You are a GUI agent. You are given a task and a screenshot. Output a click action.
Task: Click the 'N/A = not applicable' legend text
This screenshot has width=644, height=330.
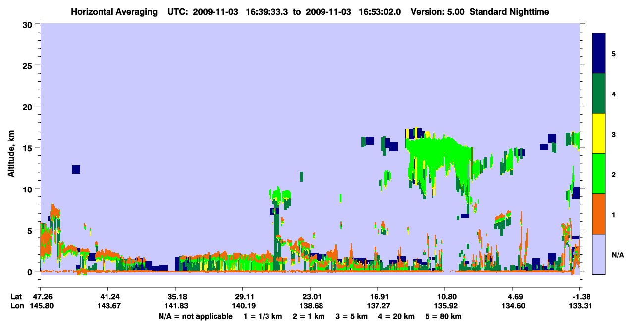click(x=196, y=316)
